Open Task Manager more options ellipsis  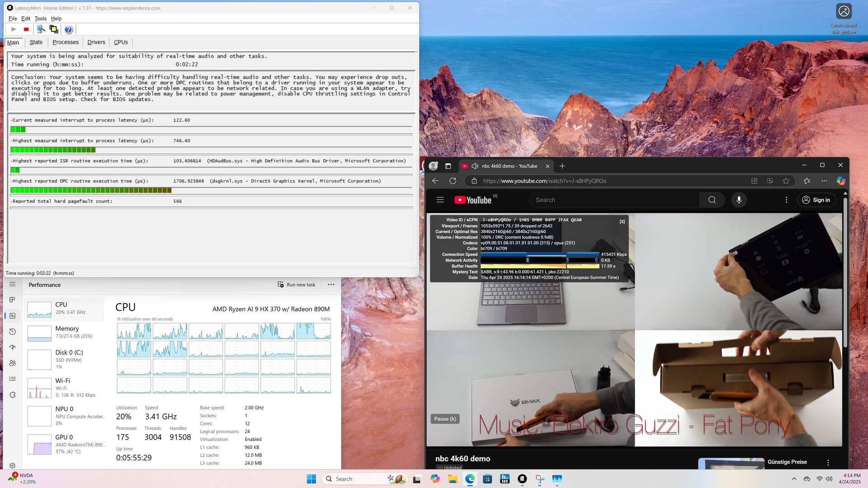tap(331, 285)
